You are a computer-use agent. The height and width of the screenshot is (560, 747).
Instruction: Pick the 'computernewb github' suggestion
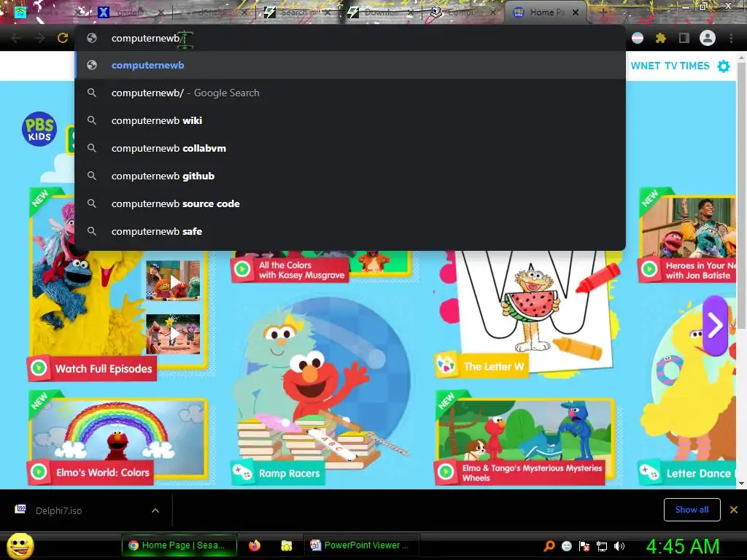tap(350, 176)
